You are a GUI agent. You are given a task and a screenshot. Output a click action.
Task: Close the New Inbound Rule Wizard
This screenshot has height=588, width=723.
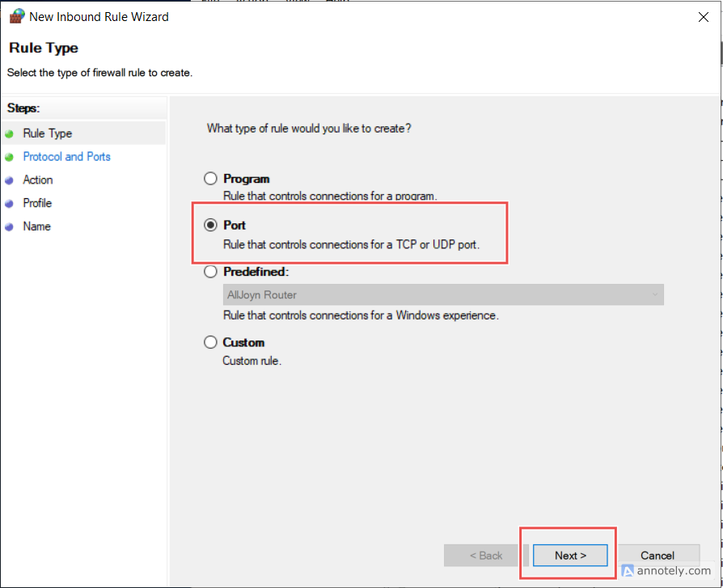(700, 16)
